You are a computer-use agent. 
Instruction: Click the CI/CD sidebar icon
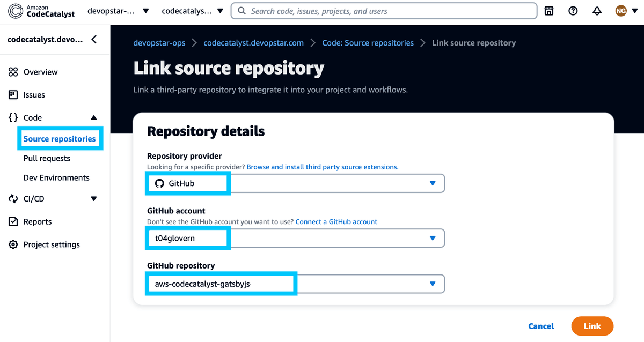[x=12, y=198]
